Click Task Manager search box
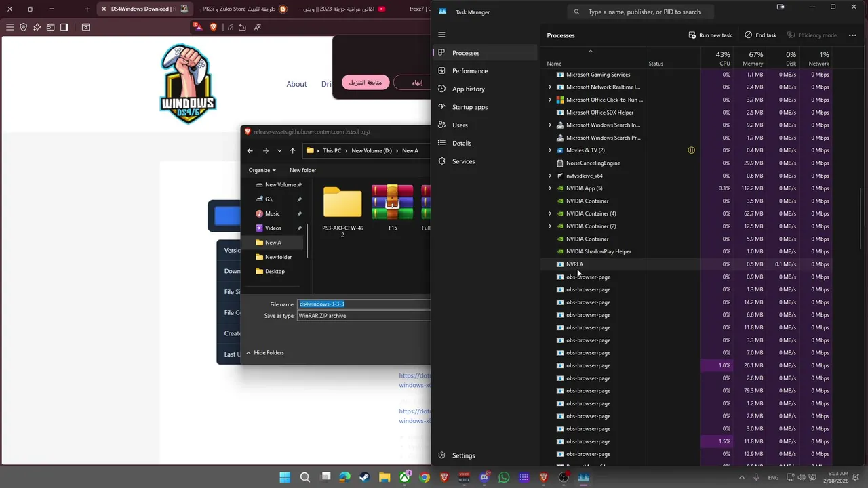This screenshot has height=488, width=868. (x=640, y=12)
